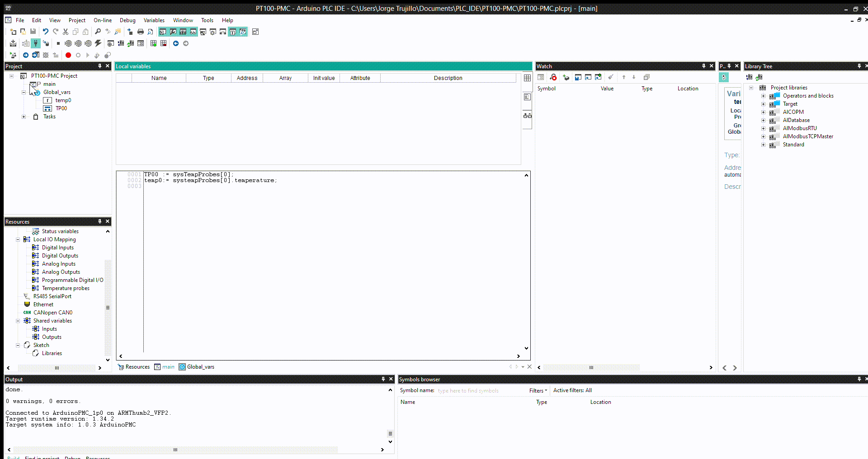Connect to the target with the plug icon
Screen dimensions: 868x459
(x=35, y=43)
